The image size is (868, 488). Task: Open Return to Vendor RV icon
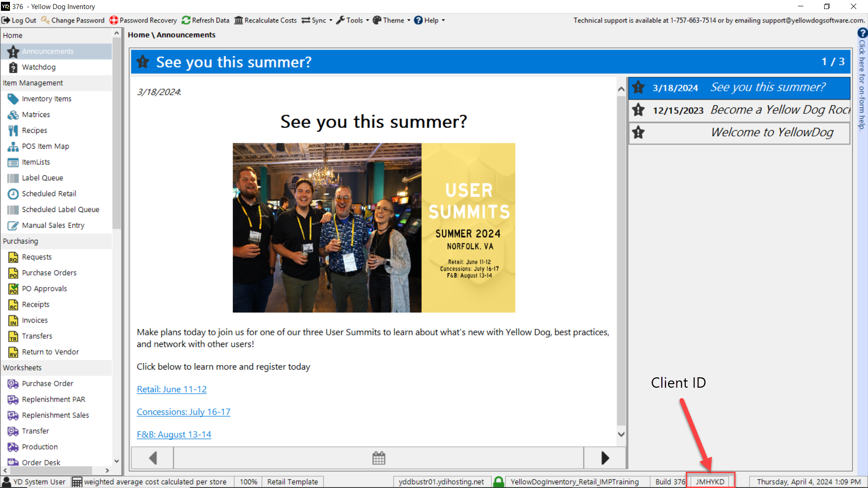click(13, 352)
